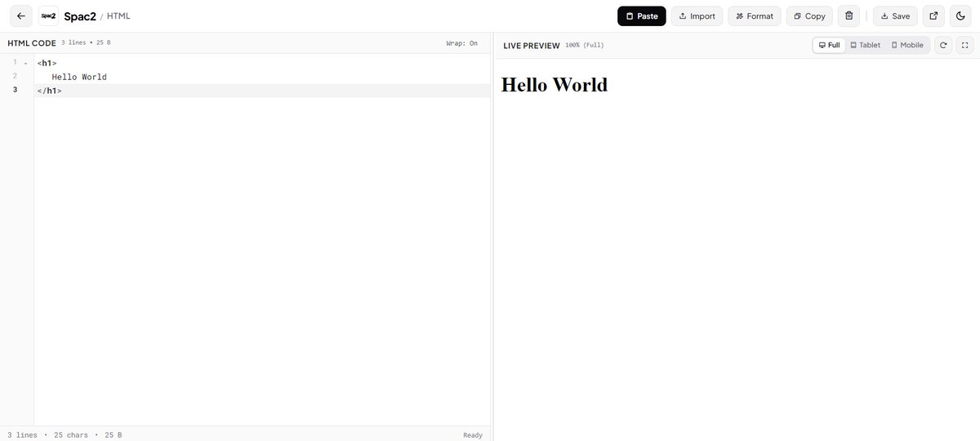Switch preview to Tablet view
The image size is (980, 441).
tap(865, 45)
